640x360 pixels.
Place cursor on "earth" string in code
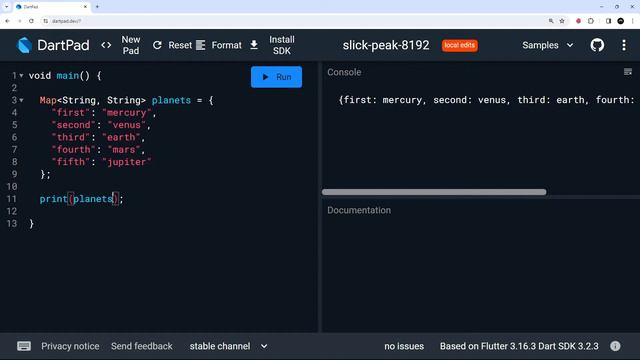point(121,137)
